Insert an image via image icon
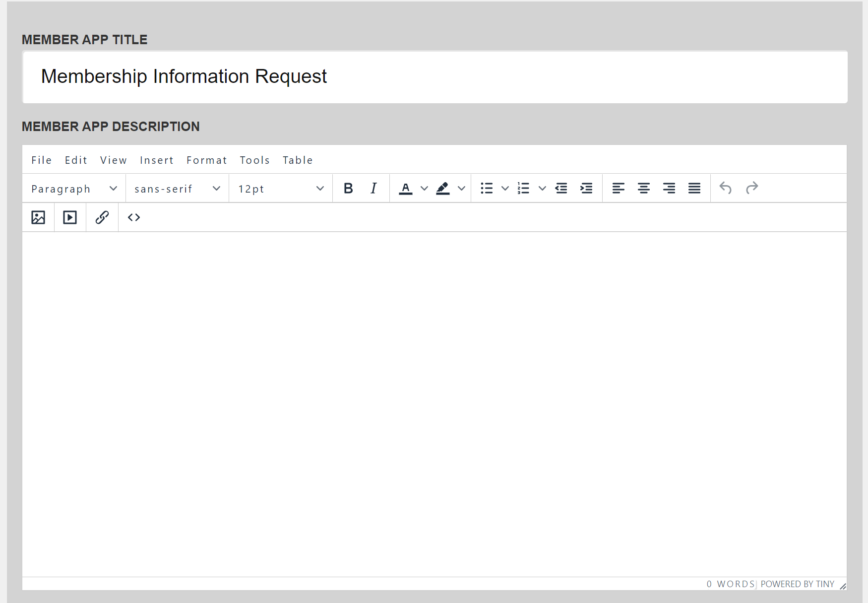The image size is (868, 603). click(38, 217)
